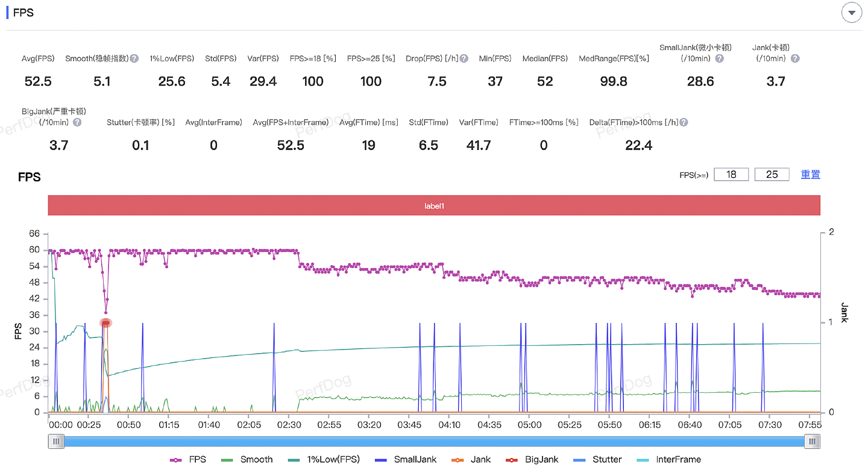Click the left handle of time range slider
Image resolution: width=868 pixels, height=467 pixels.
coord(56,441)
